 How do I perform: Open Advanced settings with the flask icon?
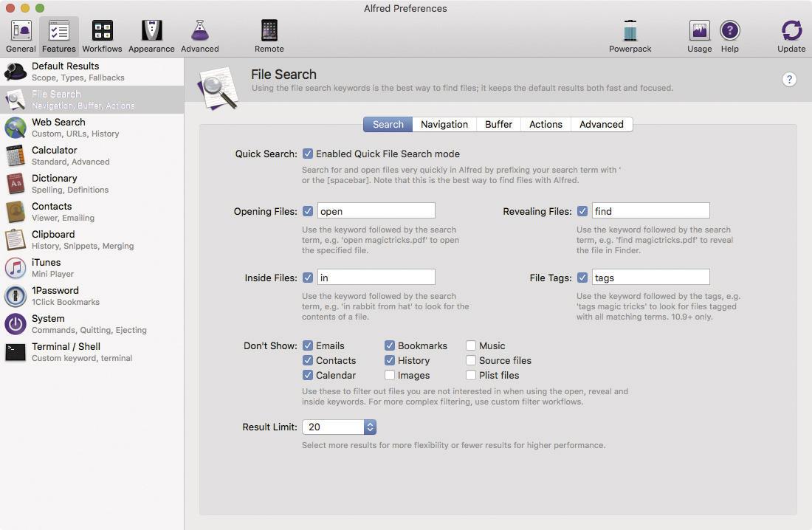click(200, 36)
